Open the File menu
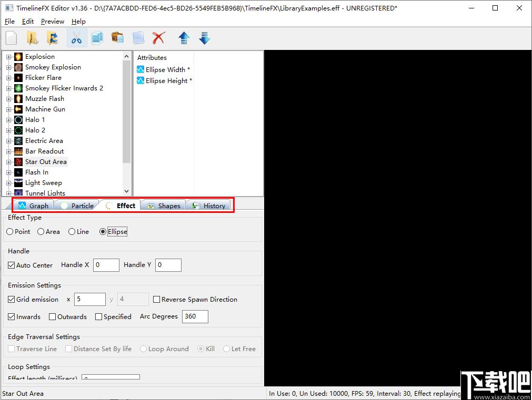 [x=9, y=22]
